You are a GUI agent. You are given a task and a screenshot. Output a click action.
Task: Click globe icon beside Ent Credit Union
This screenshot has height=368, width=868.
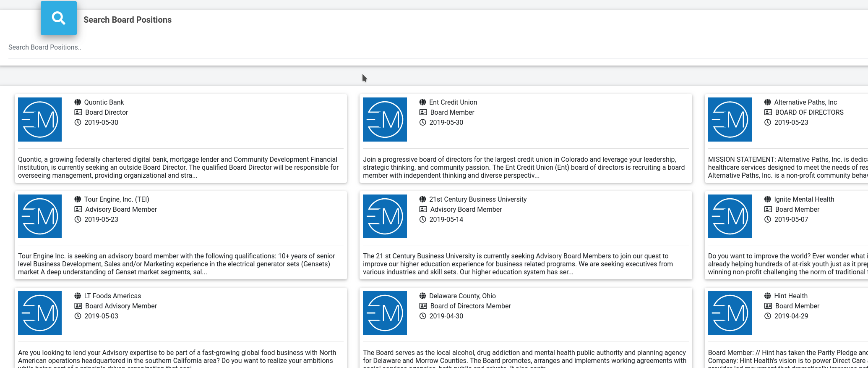422,102
